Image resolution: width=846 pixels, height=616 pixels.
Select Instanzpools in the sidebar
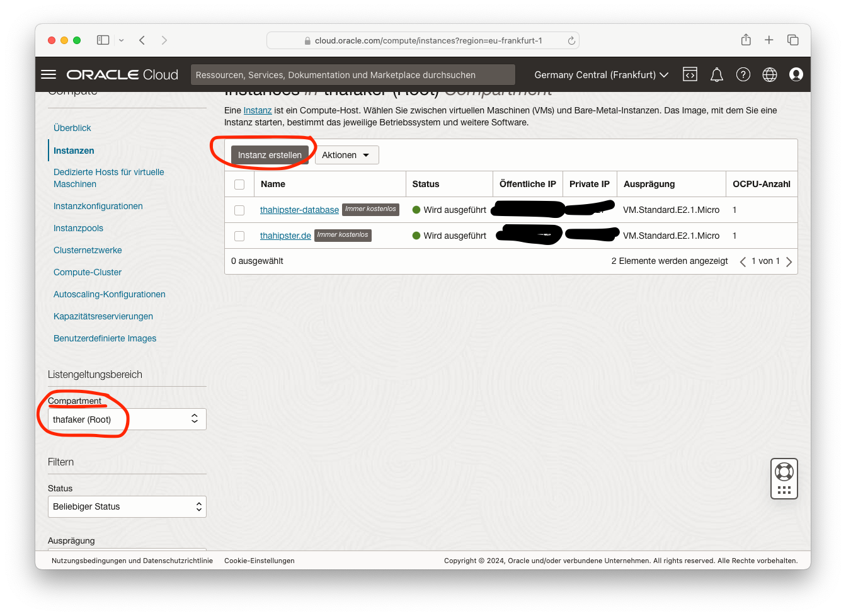(78, 228)
